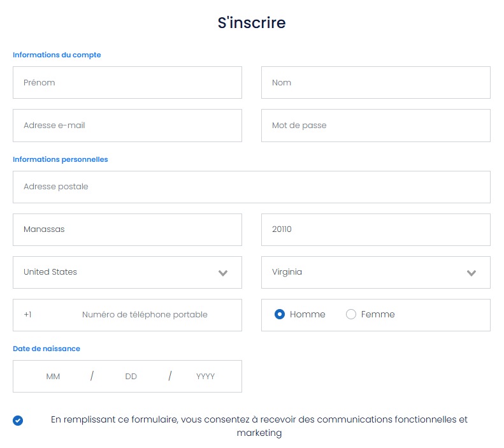Select the Femme radio button
The height and width of the screenshot is (448, 504).
coord(351,314)
